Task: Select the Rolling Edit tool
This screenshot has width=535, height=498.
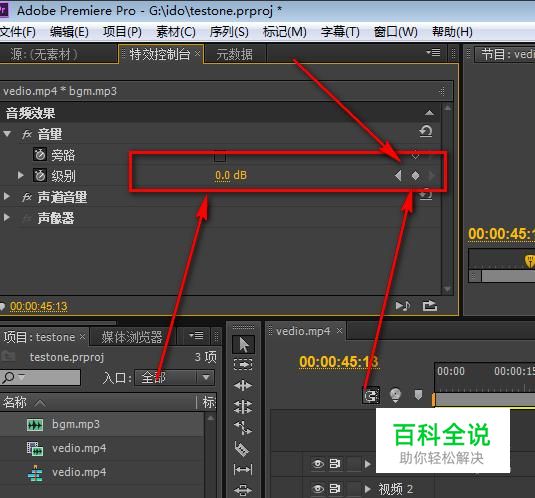Action: pyautogui.click(x=243, y=407)
